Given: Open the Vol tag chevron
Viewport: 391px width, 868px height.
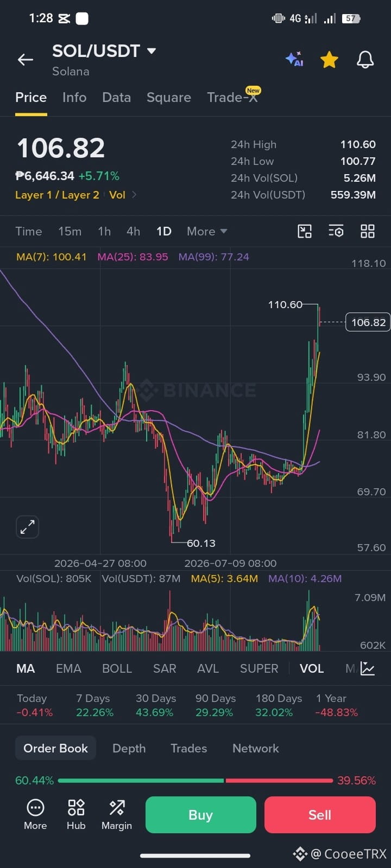Looking at the screenshot, I should pos(134,195).
